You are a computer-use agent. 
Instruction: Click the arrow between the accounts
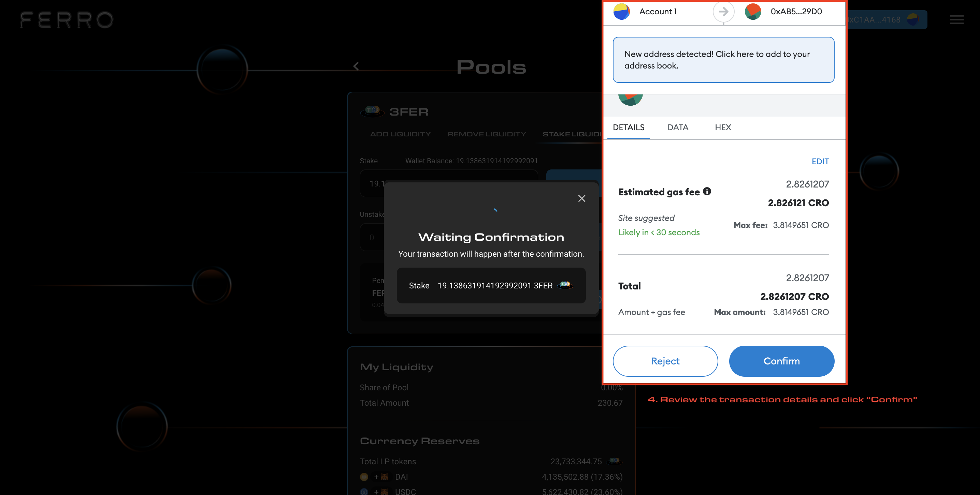(723, 11)
